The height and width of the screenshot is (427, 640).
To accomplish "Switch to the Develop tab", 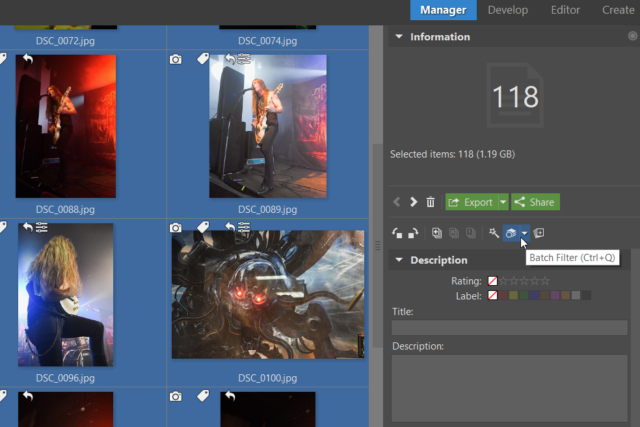I will 508,10.
